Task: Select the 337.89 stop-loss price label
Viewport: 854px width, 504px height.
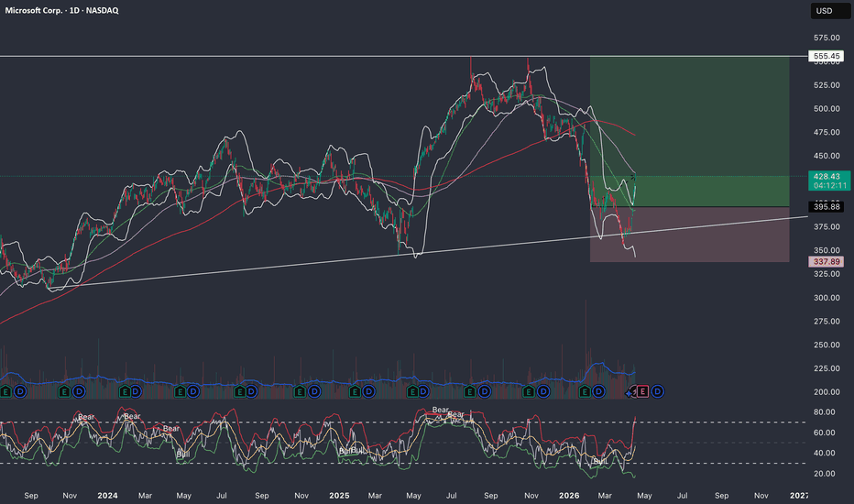Action: 827,262
